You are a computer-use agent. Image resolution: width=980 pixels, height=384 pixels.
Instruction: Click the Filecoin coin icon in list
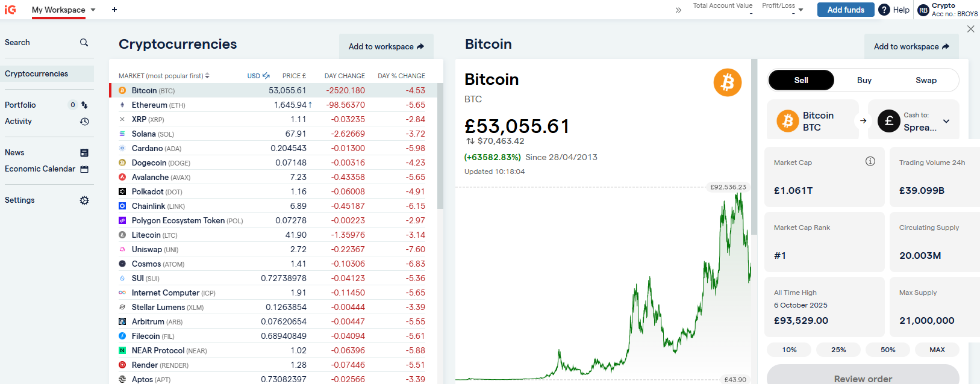[x=122, y=336]
